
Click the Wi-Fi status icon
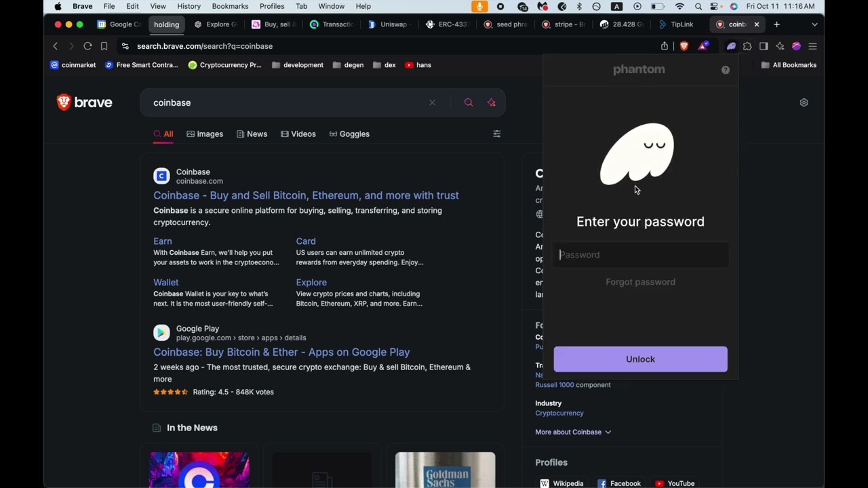click(x=679, y=6)
